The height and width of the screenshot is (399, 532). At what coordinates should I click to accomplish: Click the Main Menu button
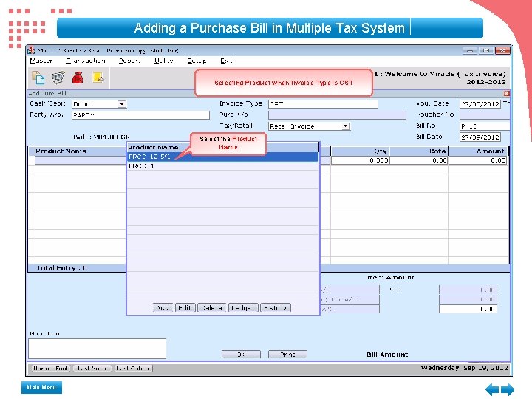(x=41, y=387)
